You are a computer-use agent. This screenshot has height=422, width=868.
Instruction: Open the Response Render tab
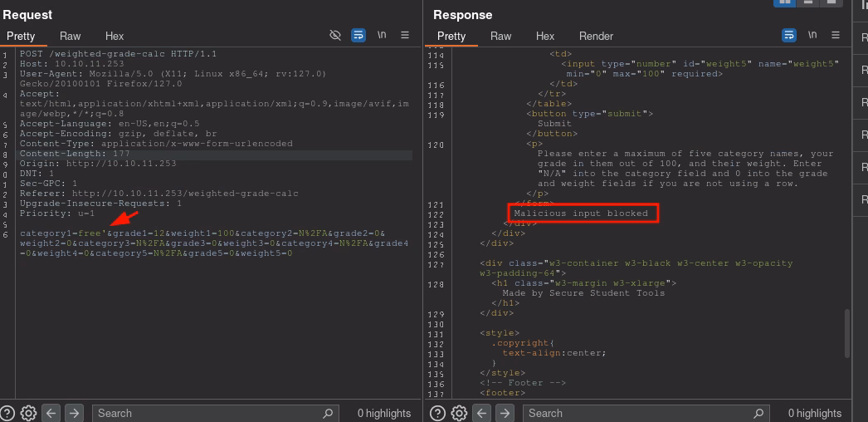point(596,36)
